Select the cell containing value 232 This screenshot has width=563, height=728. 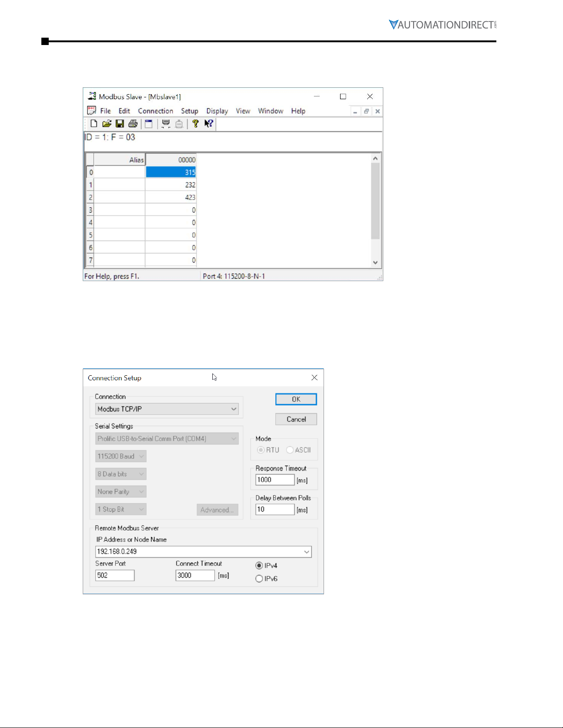(171, 185)
